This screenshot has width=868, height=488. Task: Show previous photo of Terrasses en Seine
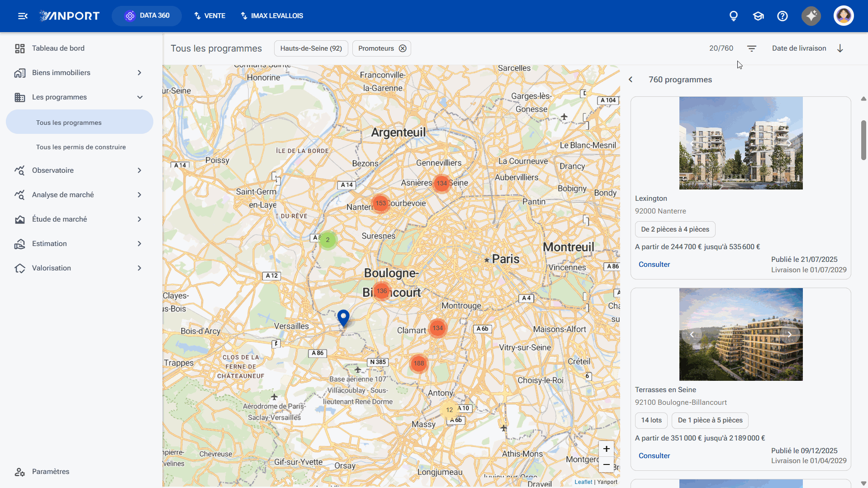click(692, 335)
